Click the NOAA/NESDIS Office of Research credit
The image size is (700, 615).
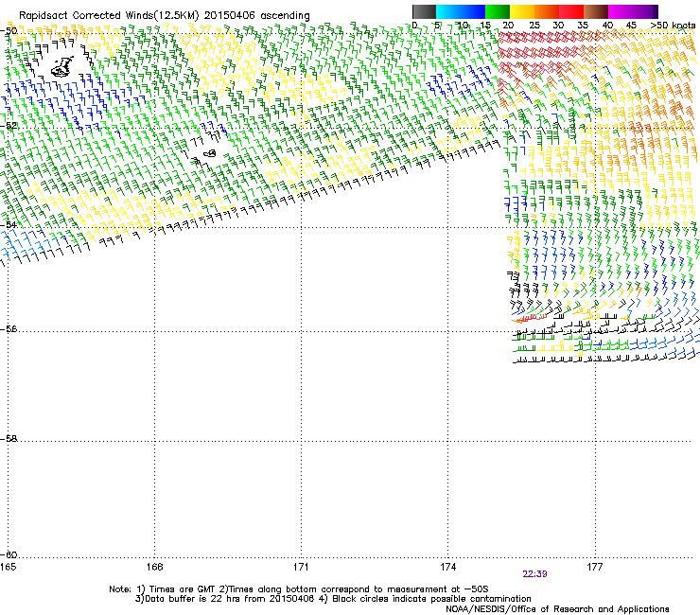pyautogui.click(x=557, y=609)
